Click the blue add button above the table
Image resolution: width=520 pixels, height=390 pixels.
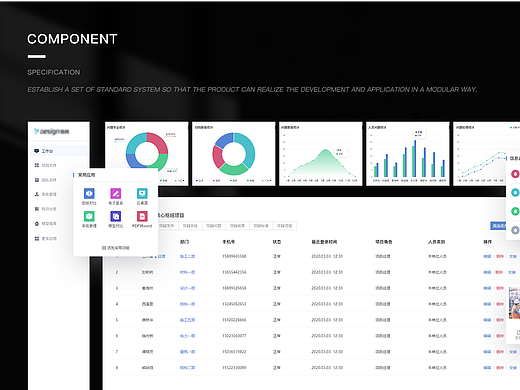tap(498, 226)
